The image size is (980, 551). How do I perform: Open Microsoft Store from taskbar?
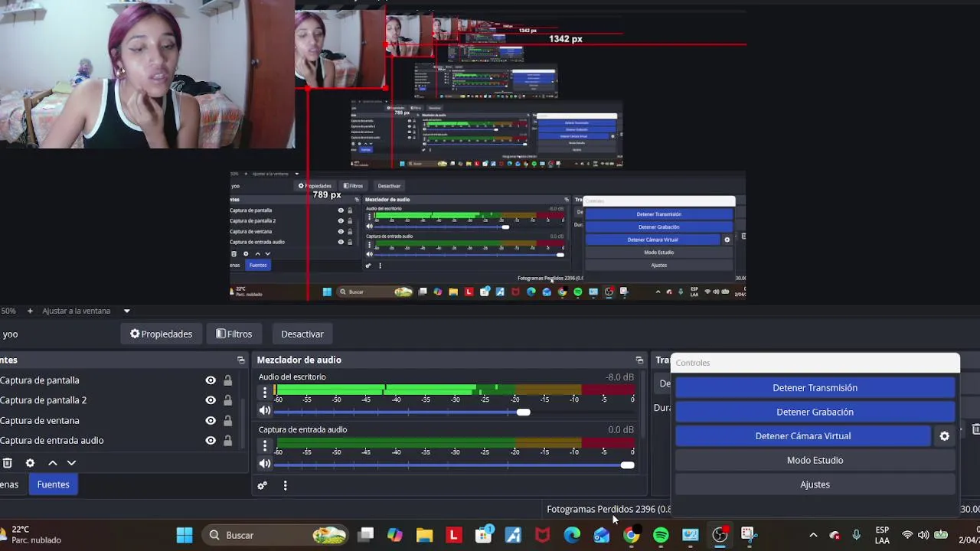[484, 535]
